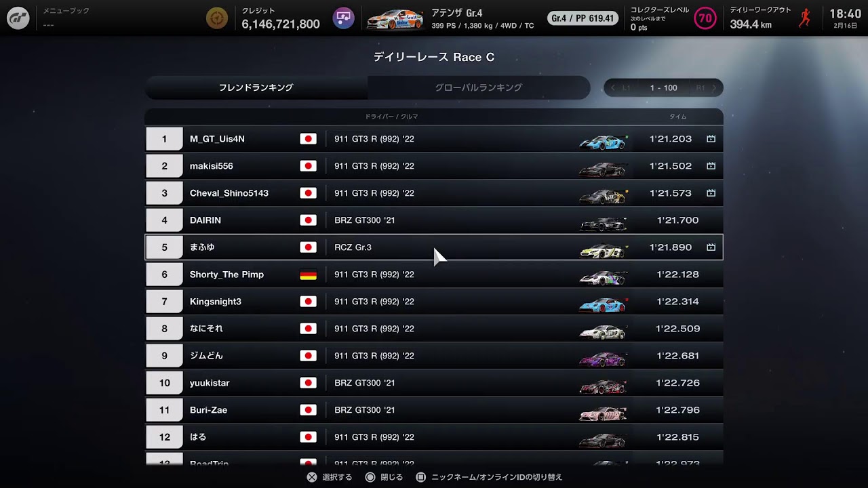Click RCZ Gr.3 car name

[x=353, y=247]
